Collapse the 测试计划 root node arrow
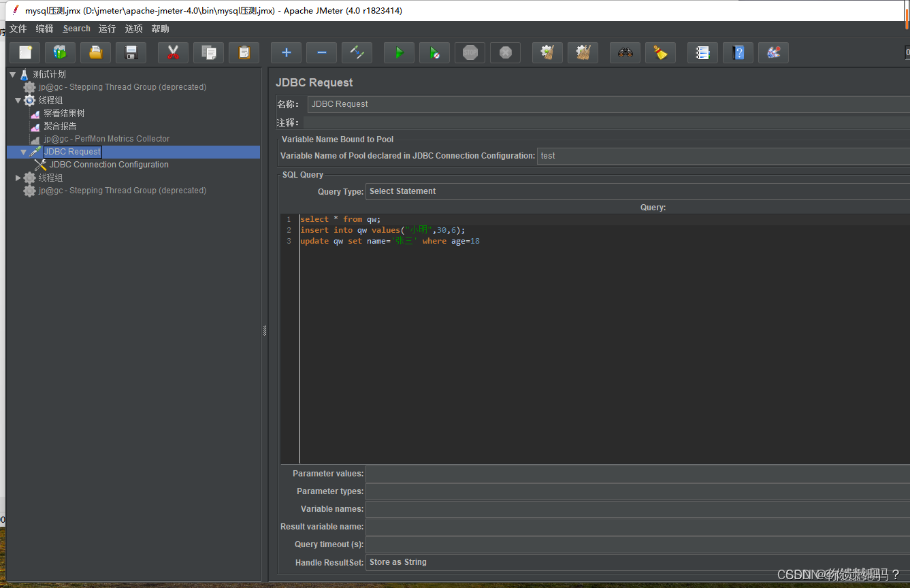 click(x=13, y=74)
